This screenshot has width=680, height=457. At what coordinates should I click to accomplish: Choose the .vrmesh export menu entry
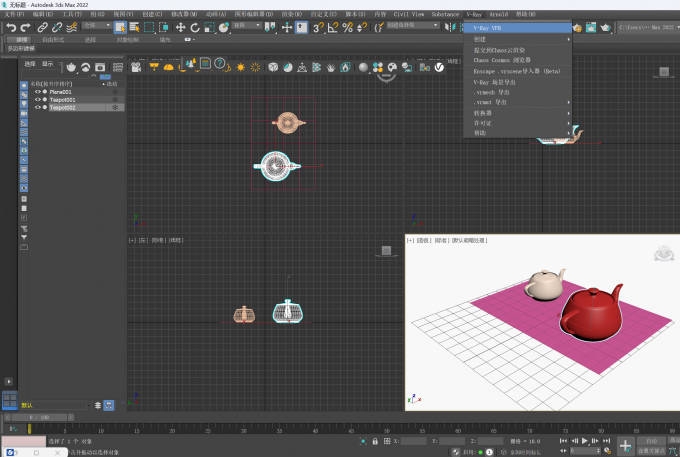(517, 92)
